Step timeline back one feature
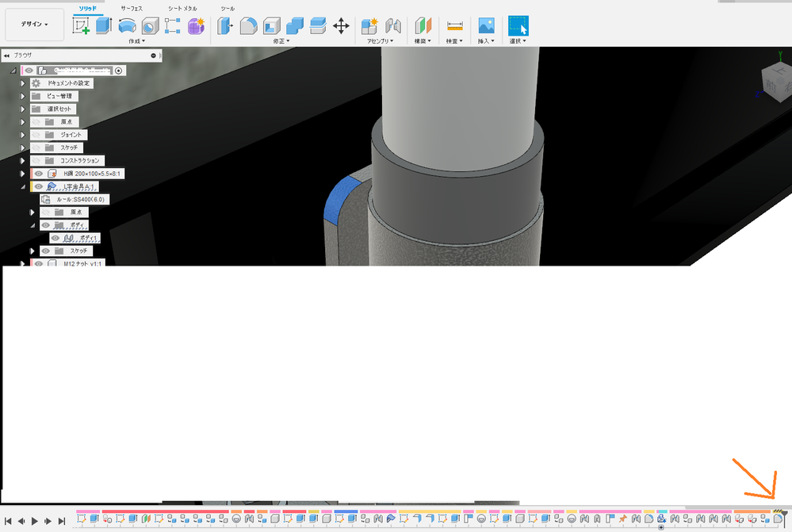792x532 pixels. tap(21, 521)
